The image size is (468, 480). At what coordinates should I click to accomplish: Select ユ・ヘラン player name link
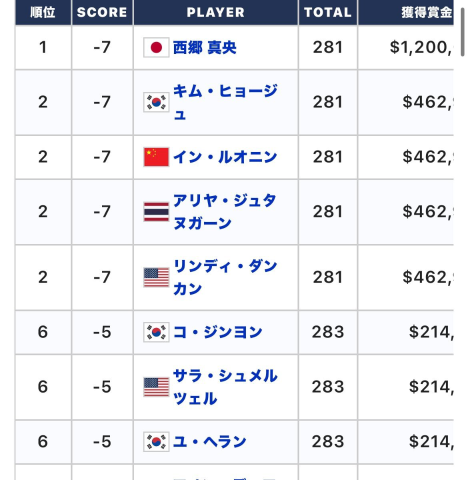coord(210,442)
